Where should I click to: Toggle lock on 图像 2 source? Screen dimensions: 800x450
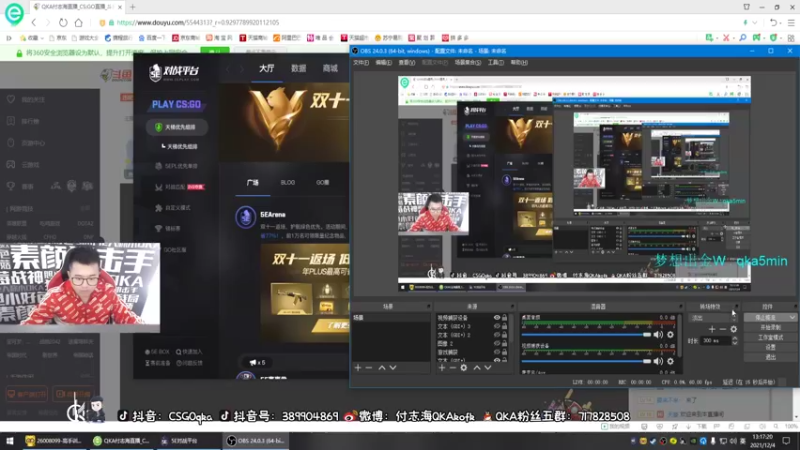tap(505, 343)
